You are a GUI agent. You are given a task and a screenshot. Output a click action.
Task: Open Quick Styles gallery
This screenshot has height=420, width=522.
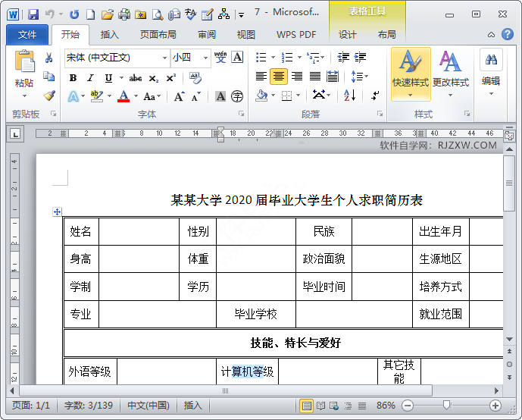[x=411, y=74]
